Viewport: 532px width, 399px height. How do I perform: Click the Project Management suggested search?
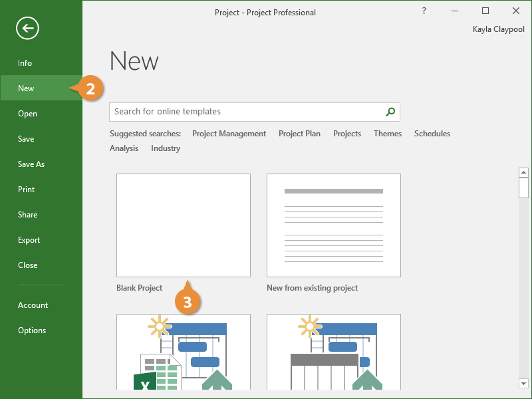pos(229,134)
